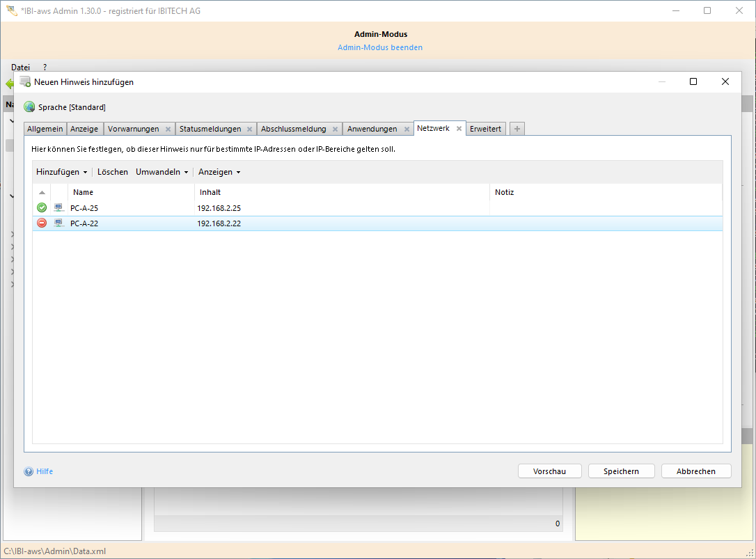Close the Vorwarnungen tab with its x
This screenshot has height=559, width=756.
pyautogui.click(x=168, y=129)
